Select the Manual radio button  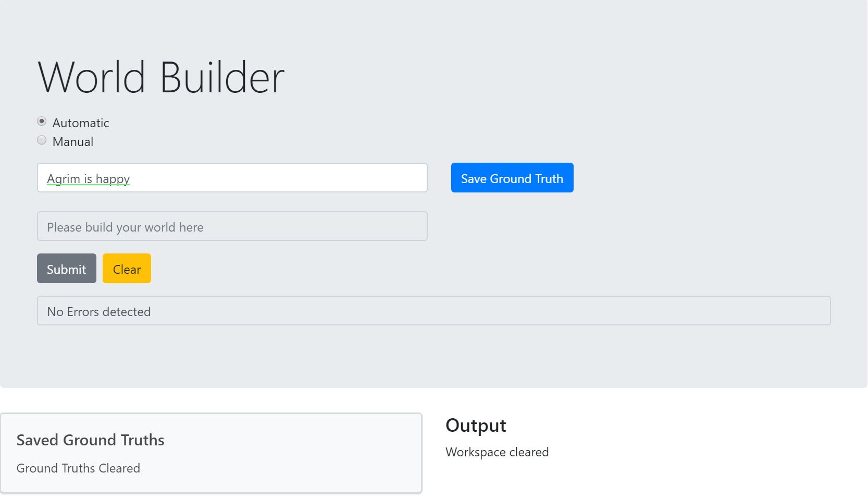[42, 140]
